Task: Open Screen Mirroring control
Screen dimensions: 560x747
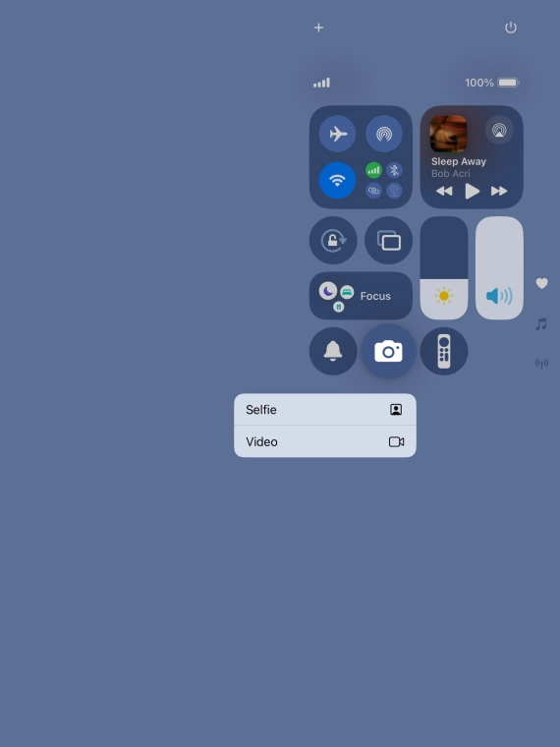Action: click(389, 241)
